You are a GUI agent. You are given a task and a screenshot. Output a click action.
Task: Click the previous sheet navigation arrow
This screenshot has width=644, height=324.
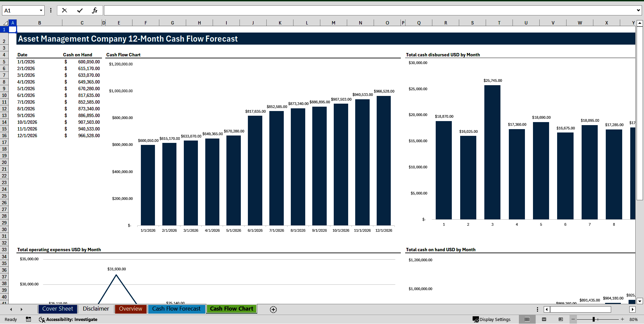tap(11, 309)
